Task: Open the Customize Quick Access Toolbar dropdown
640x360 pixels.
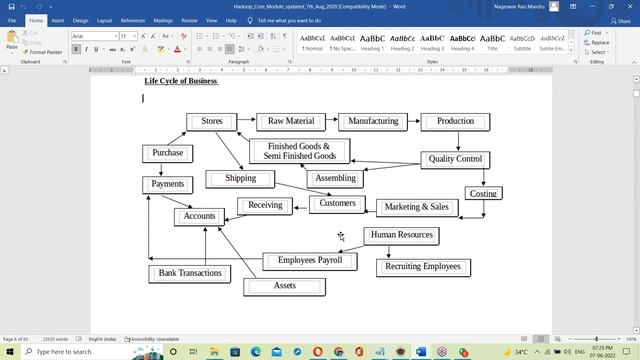Action: click(x=51, y=7)
